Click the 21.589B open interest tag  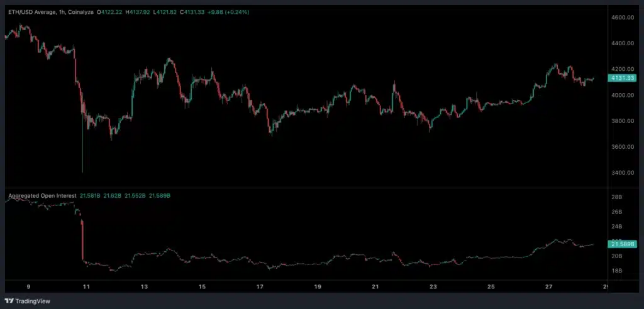pos(621,244)
